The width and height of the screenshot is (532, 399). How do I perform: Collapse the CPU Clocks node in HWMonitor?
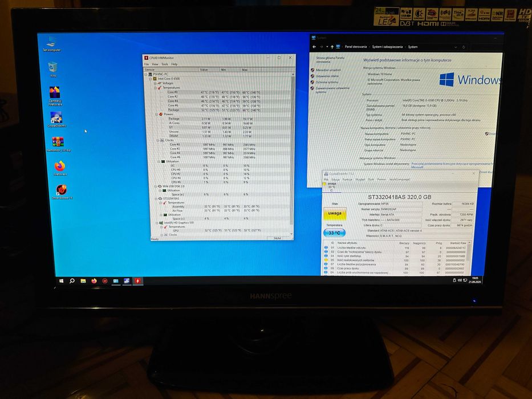click(157, 140)
